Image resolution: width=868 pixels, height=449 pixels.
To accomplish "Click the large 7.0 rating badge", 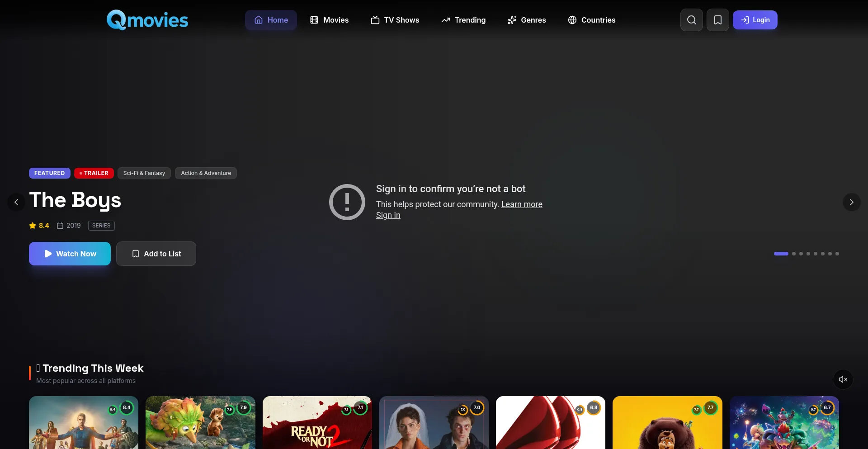I will (477, 408).
